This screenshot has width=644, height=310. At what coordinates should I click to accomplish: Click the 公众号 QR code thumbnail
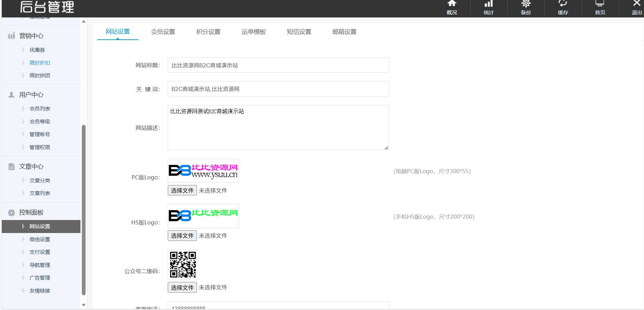coord(183,264)
